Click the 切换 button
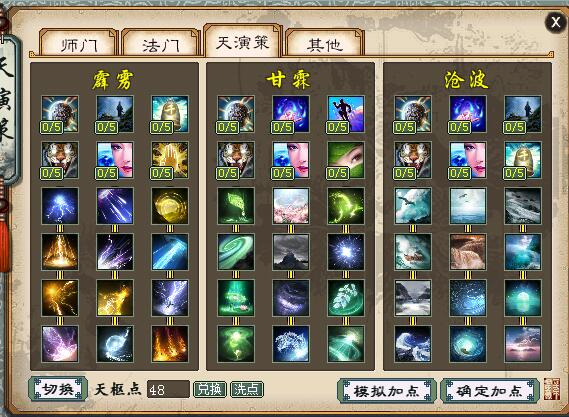569x417 pixels. click(58, 389)
